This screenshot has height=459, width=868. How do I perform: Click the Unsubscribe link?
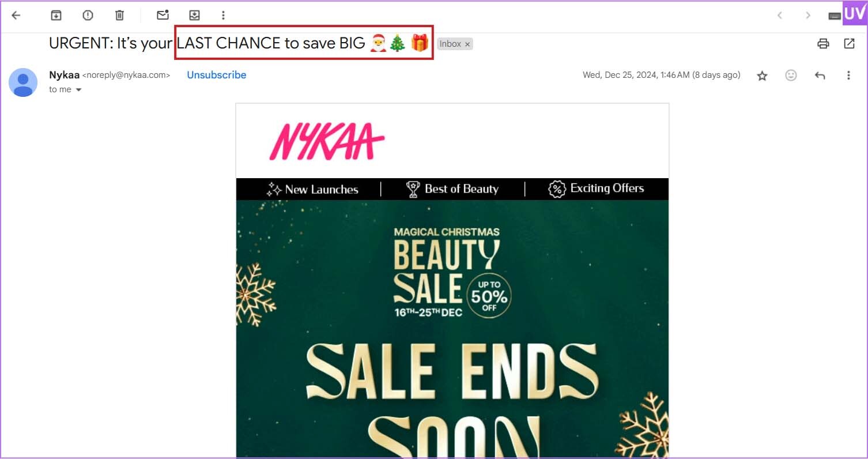tap(217, 75)
